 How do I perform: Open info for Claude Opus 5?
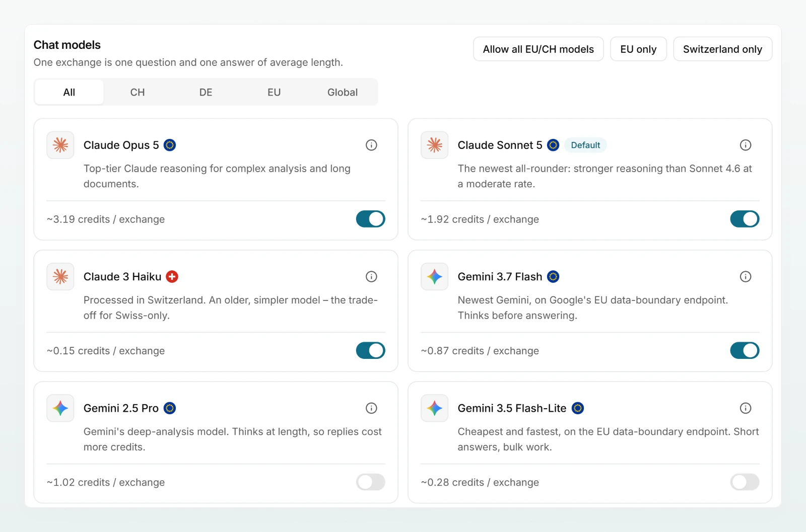click(371, 145)
